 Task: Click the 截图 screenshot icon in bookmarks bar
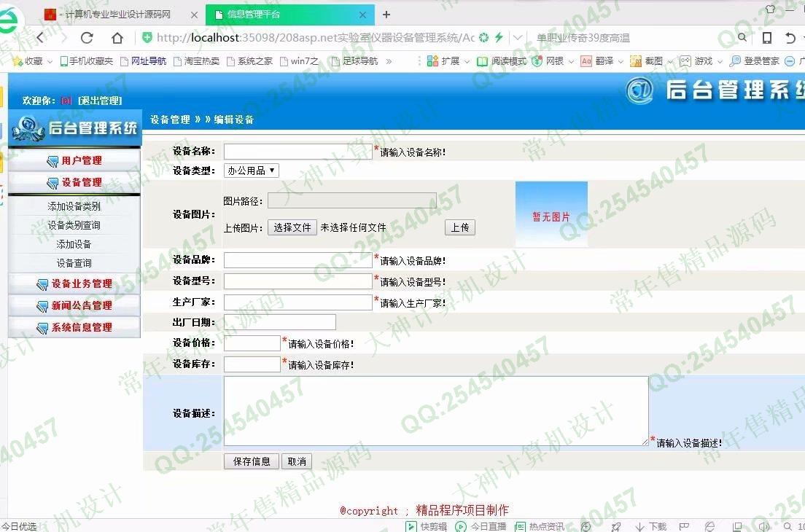pos(636,61)
